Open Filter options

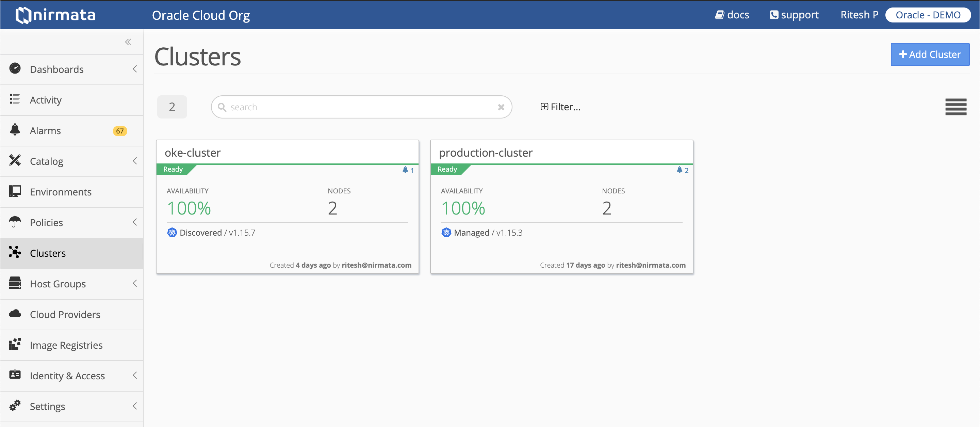(x=560, y=107)
